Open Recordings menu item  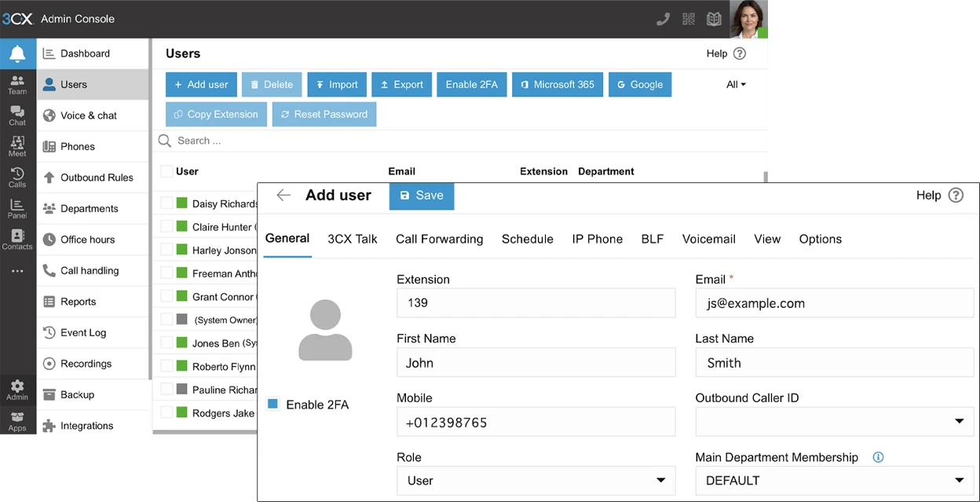pyautogui.click(x=93, y=364)
